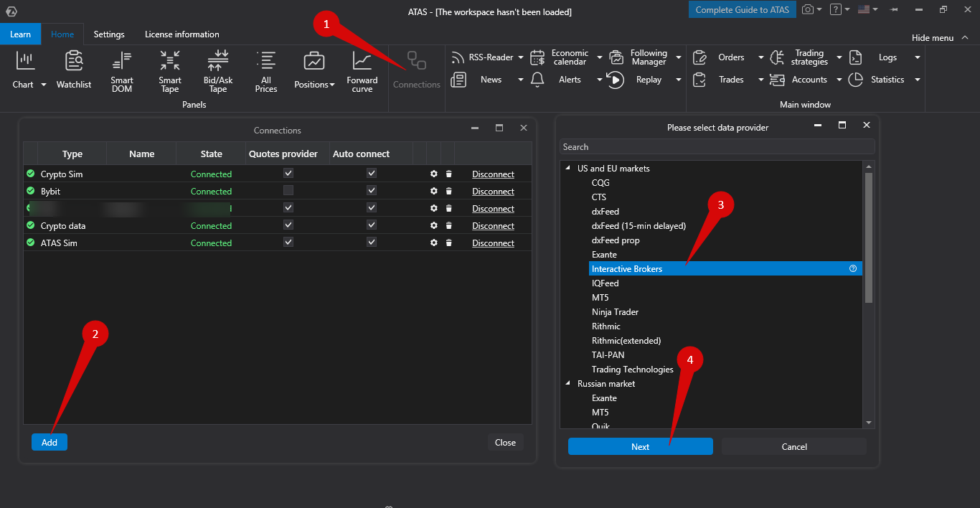Open the Alerts bell icon
This screenshot has height=508, width=980.
(537, 80)
